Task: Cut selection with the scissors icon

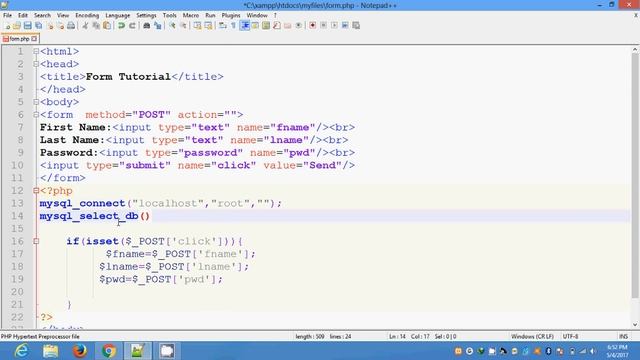Action: point(85,26)
